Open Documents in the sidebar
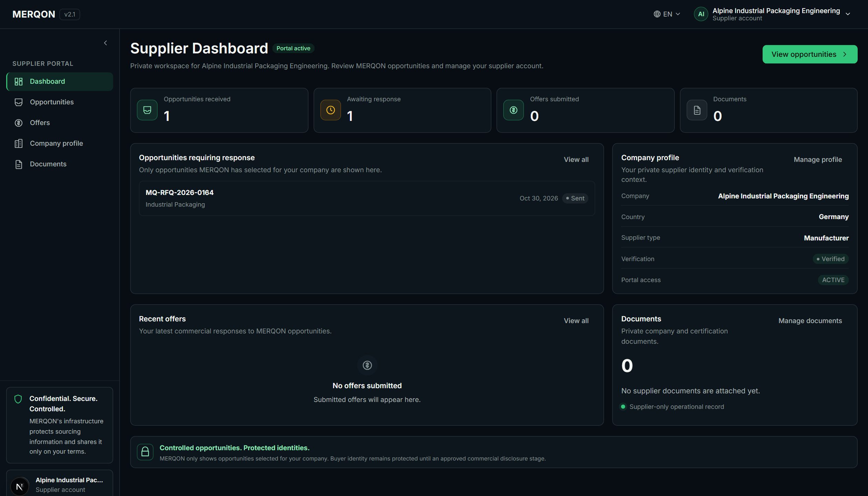This screenshot has height=496, width=868. pos(60,164)
